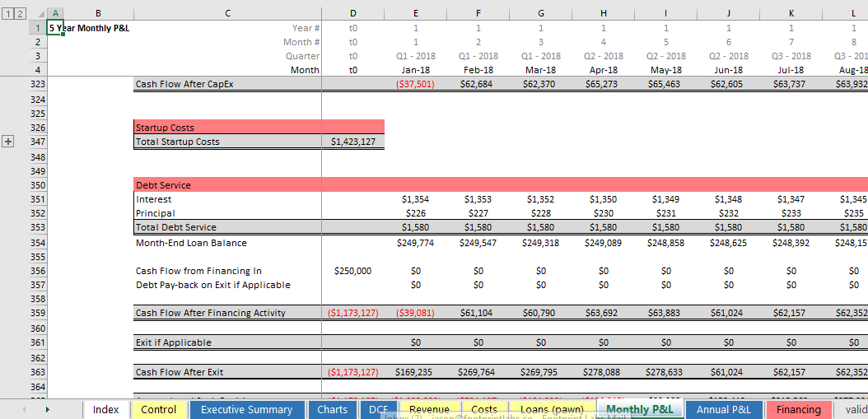Image resolution: width=868 pixels, height=419 pixels.
Task: Switch to Executive Summary tab
Action: 246,410
